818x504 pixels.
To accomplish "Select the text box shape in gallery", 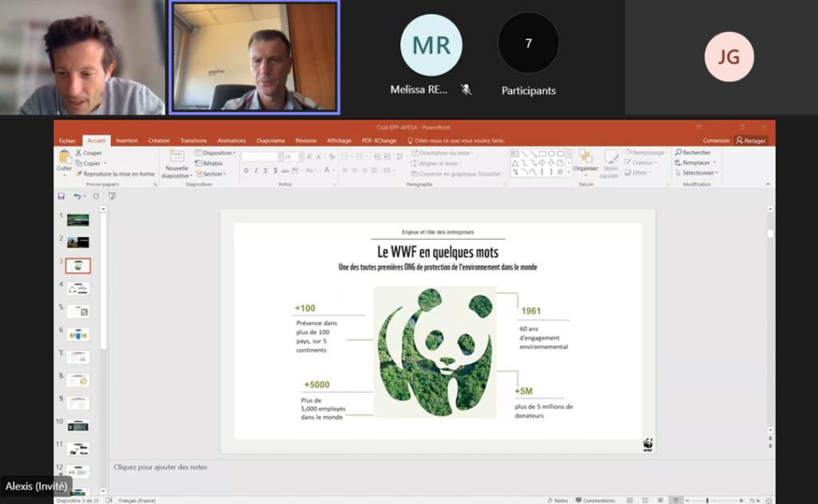I will click(515, 154).
